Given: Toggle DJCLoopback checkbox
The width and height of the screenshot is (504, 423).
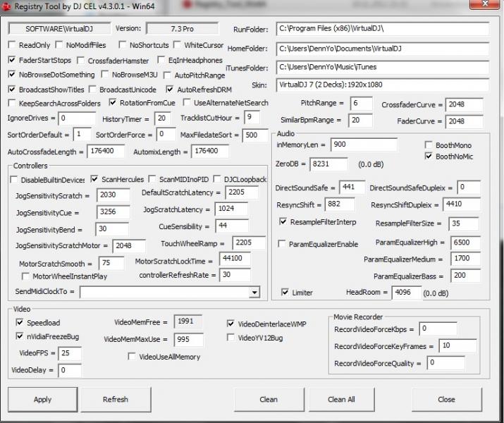Looking at the screenshot, I should coord(217,179).
